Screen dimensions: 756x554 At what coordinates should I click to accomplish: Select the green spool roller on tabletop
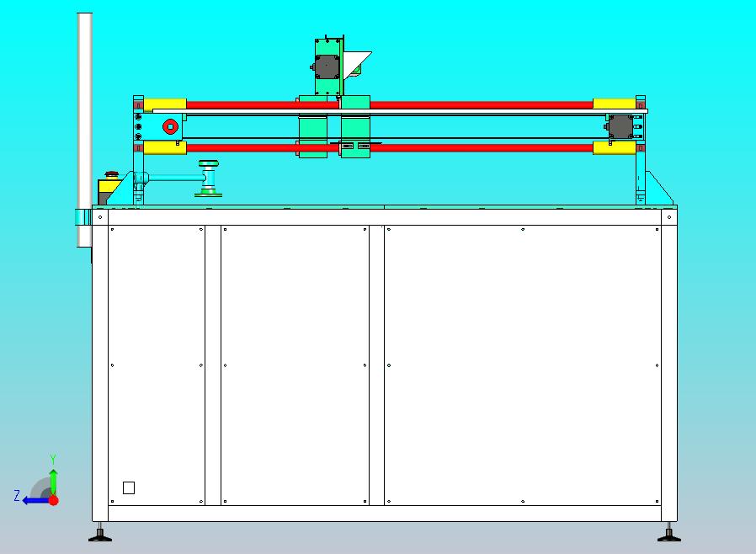(208, 178)
